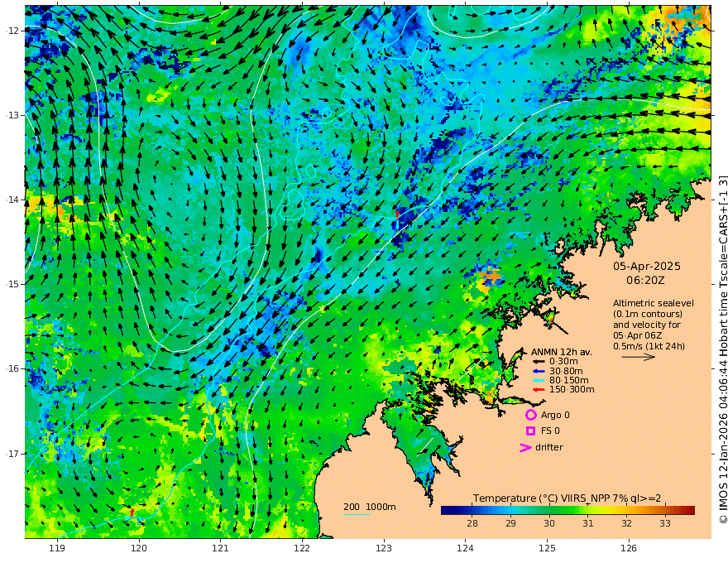728x563 pixels.
Task: Click the cyan 80-150m legend arrow
Action: coord(539,381)
